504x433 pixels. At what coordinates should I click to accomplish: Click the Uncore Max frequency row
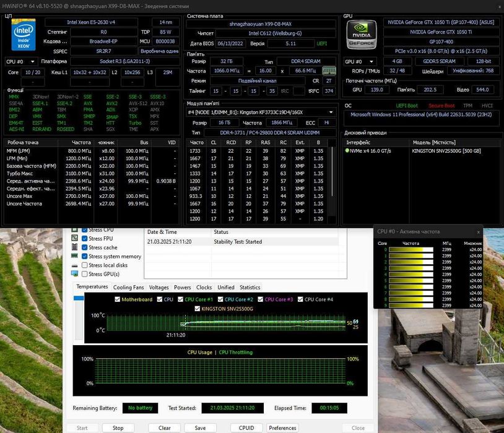click(91, 196)
